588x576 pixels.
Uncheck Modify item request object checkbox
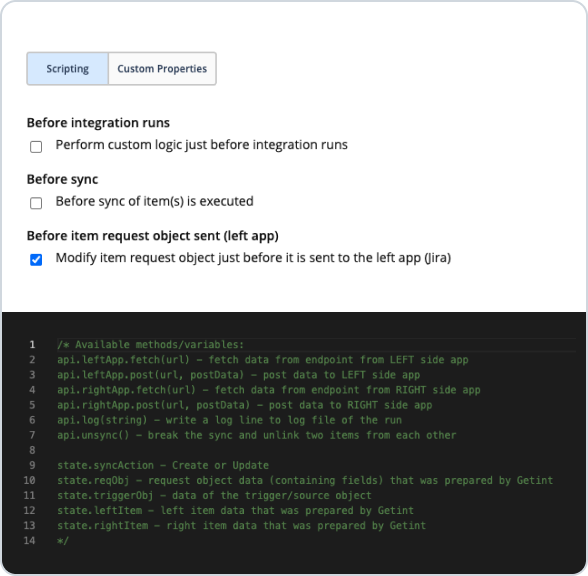[x=36, y=260]
